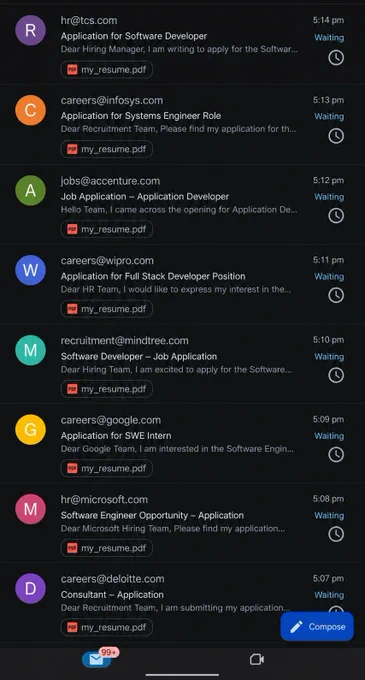Click the Waiting status on careers@deloitte.com email
This screenshot has height=680, width=365.
pos(329,595)
